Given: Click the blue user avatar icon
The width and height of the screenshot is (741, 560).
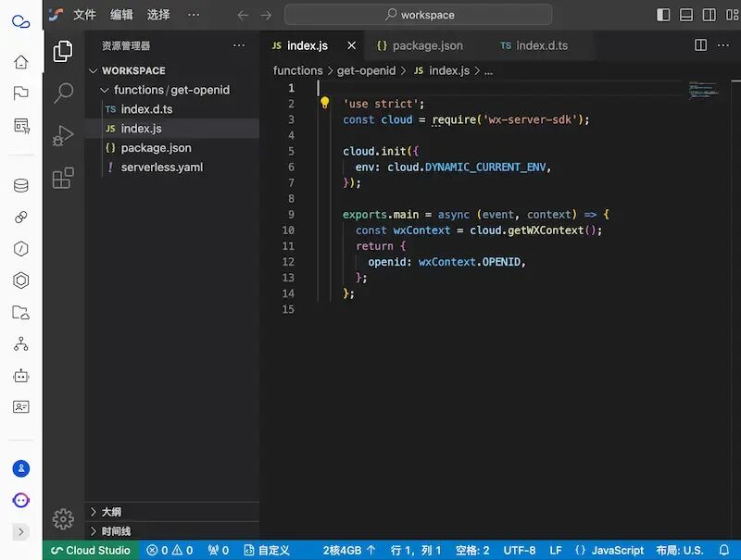Looking at the screenshot, I should point(20,468).
